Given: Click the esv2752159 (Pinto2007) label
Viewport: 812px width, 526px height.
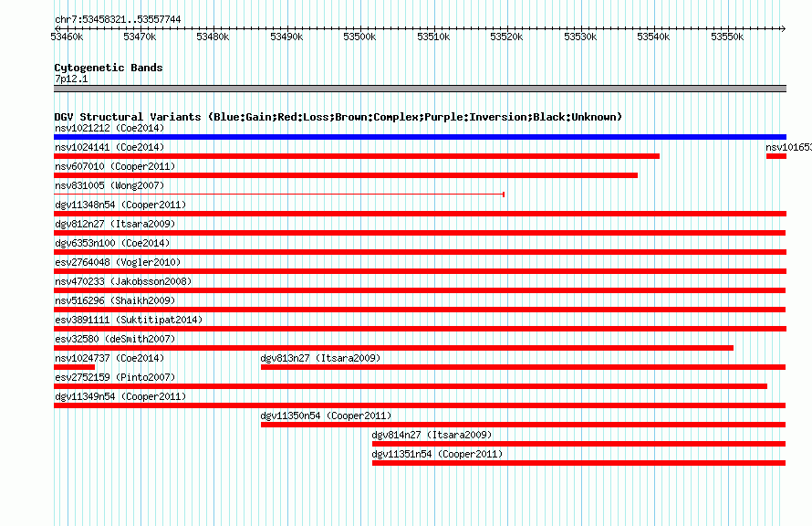Looking at the screenshot, I should 115,377.
